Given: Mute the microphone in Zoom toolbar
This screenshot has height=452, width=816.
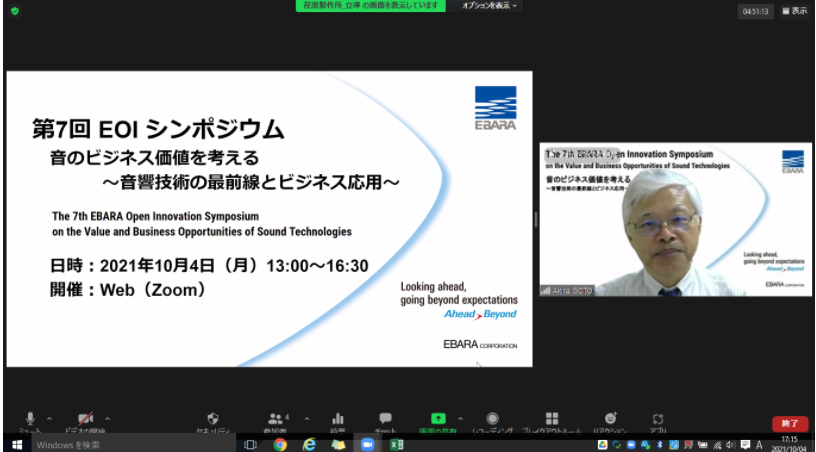Looking at the screenshot, I should (31, 419).
